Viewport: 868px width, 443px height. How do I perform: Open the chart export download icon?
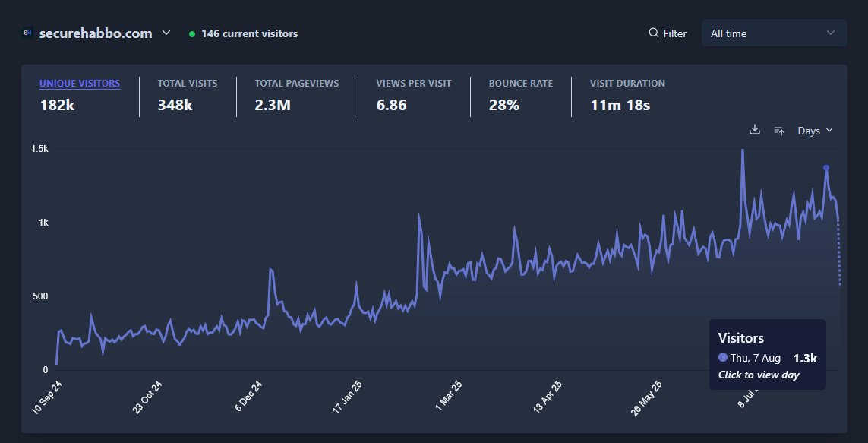point(755,130)
